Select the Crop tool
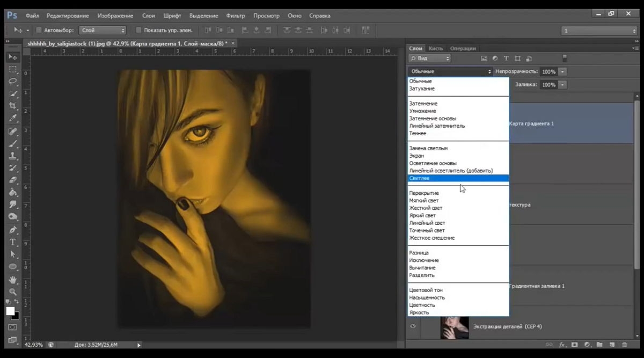The height and width of the screenshot is (358, 644). [x=13, y=106]
